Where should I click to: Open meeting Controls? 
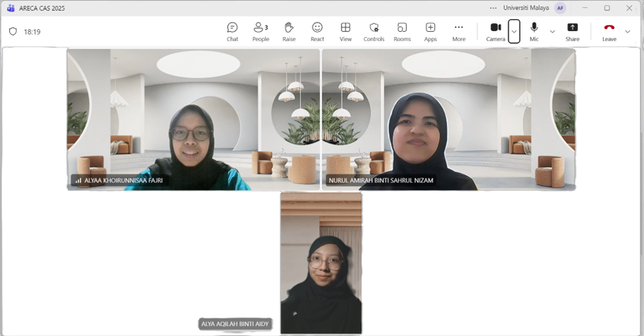coord(374,32)
